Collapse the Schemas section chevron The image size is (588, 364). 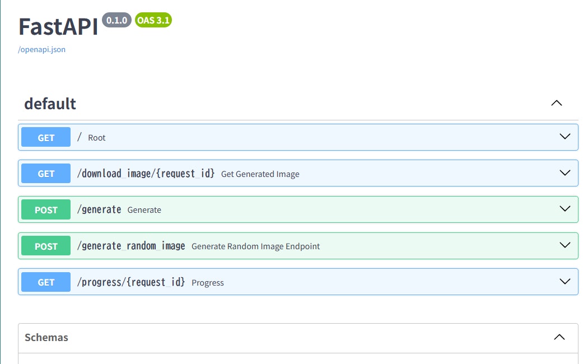pos(559,337)
